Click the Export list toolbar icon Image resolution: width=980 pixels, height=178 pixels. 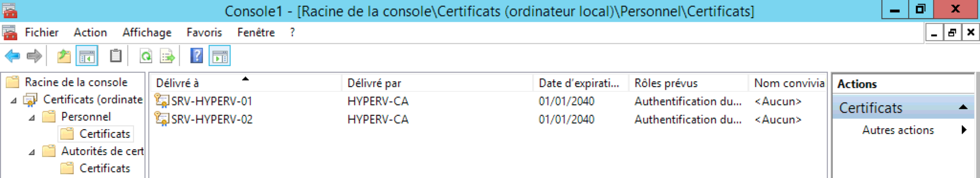(167, 56)
